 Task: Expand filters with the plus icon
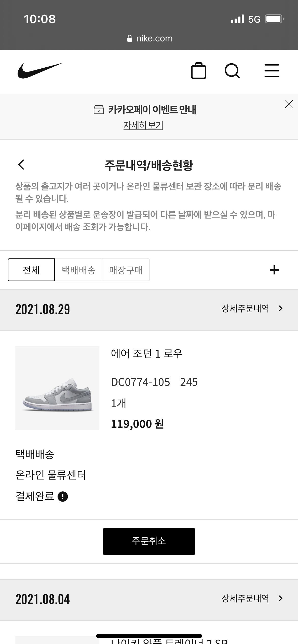274,270
